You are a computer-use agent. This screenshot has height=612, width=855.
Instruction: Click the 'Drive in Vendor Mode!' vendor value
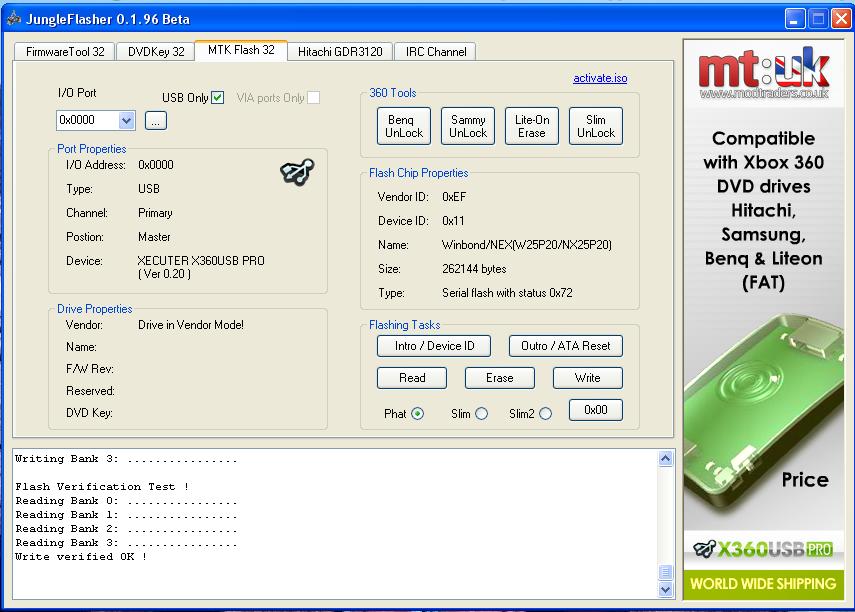tap(191, 325)
